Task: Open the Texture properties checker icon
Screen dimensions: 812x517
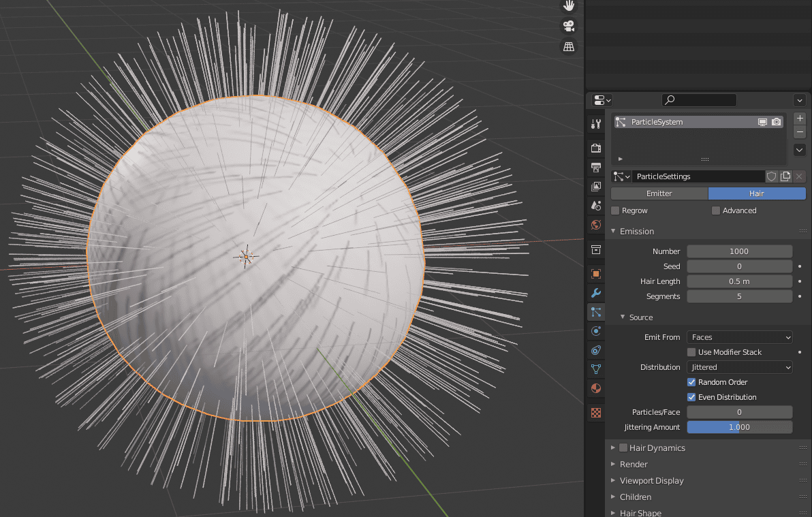Action: (x=595, y=412)
